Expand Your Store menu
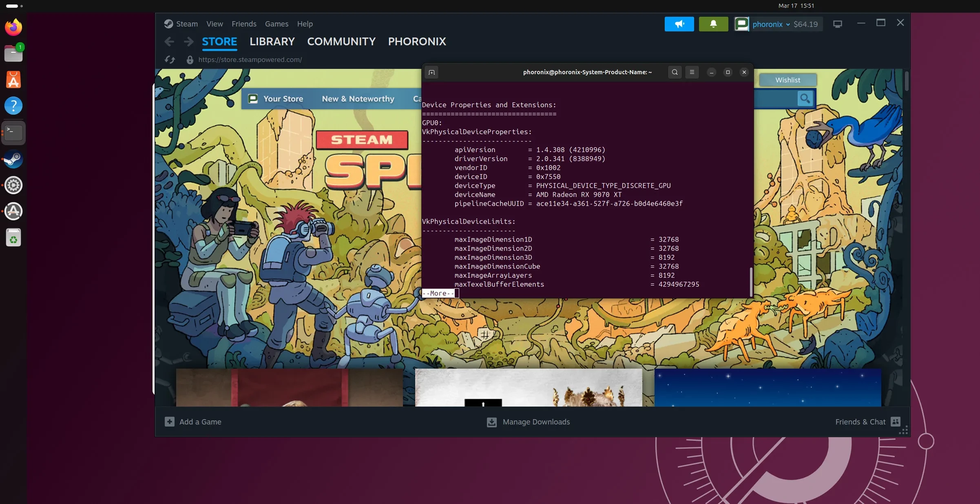The width and height of the screenshot is (980, 504). click(x=283, y=99)
